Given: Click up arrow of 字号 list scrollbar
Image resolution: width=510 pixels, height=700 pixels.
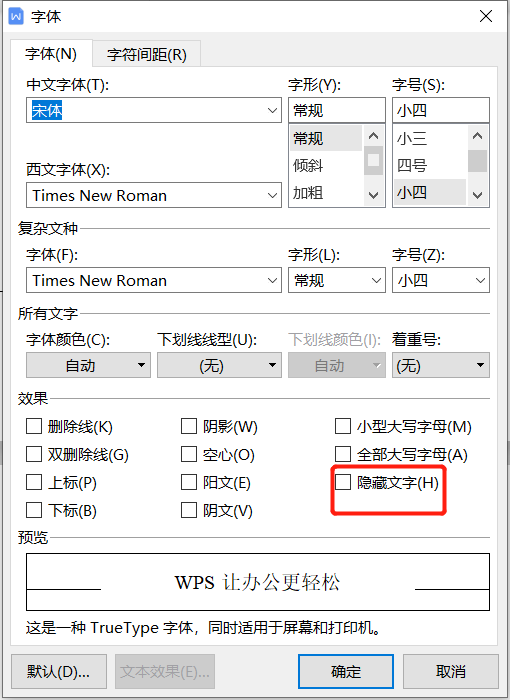Looking at the screenshot, I should [478, 136].
